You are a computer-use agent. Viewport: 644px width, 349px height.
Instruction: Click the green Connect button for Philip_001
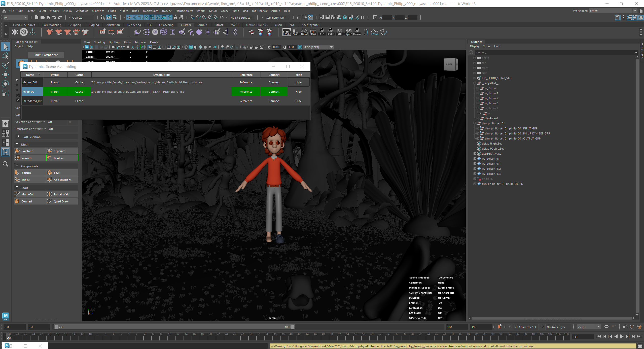tap(274, 92)
